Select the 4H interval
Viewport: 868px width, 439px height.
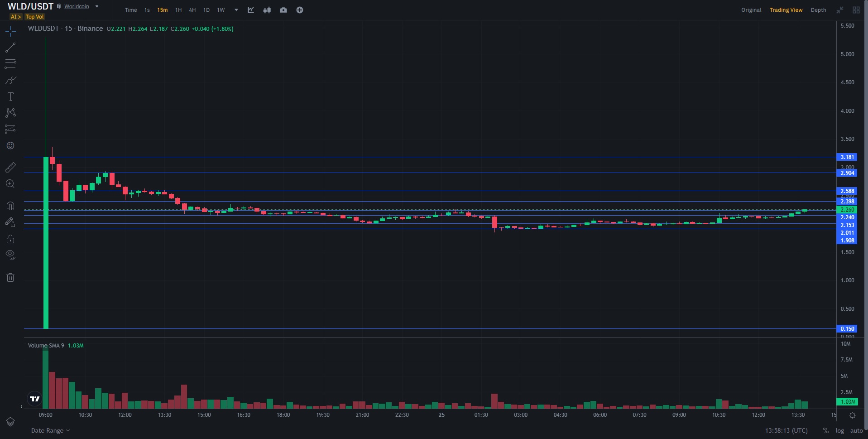click(x=192, y=10)
